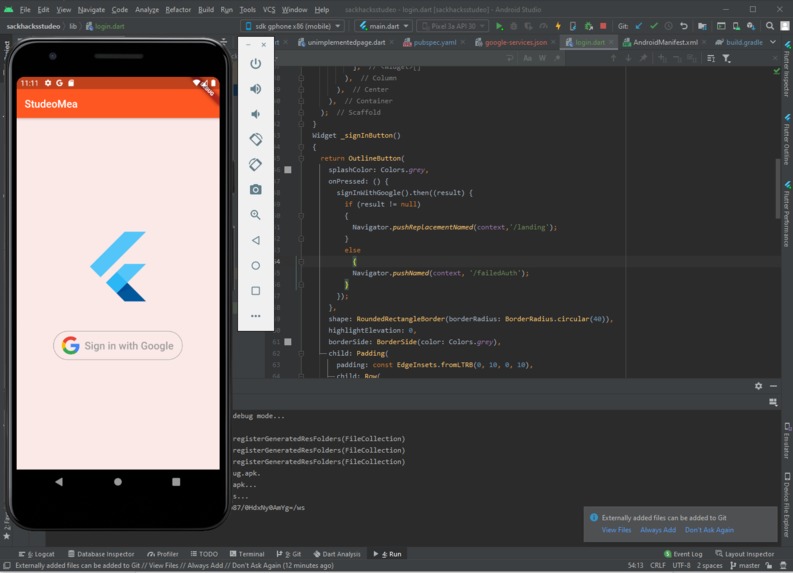Switch to the pubspec.yaml tab

pyautogui.click(x=434, y=42)
